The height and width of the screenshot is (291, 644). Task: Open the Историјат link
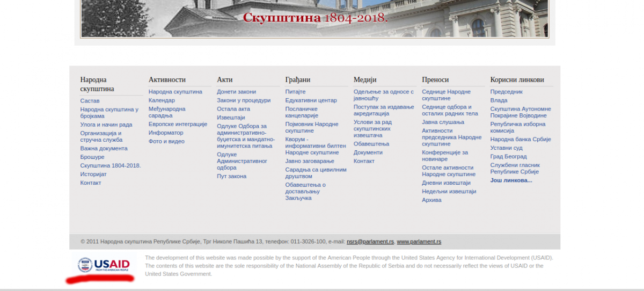pyautogui.click(x=93, y=174)
